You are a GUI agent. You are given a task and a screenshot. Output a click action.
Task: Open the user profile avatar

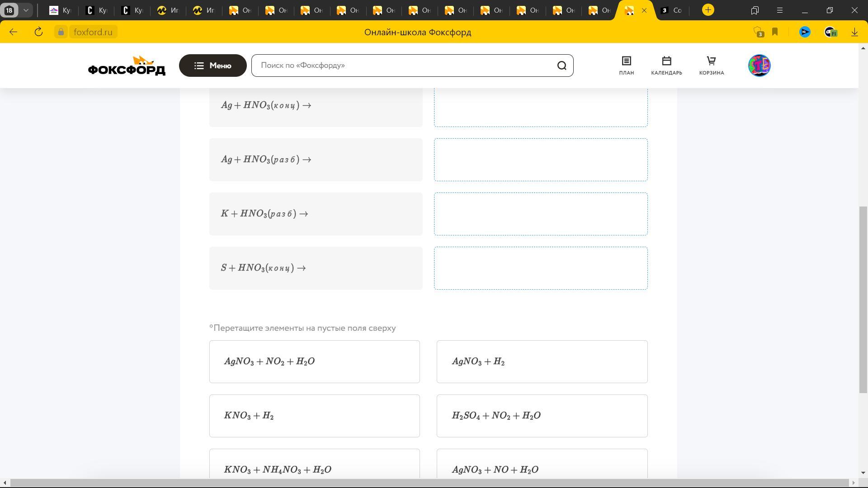759,66
